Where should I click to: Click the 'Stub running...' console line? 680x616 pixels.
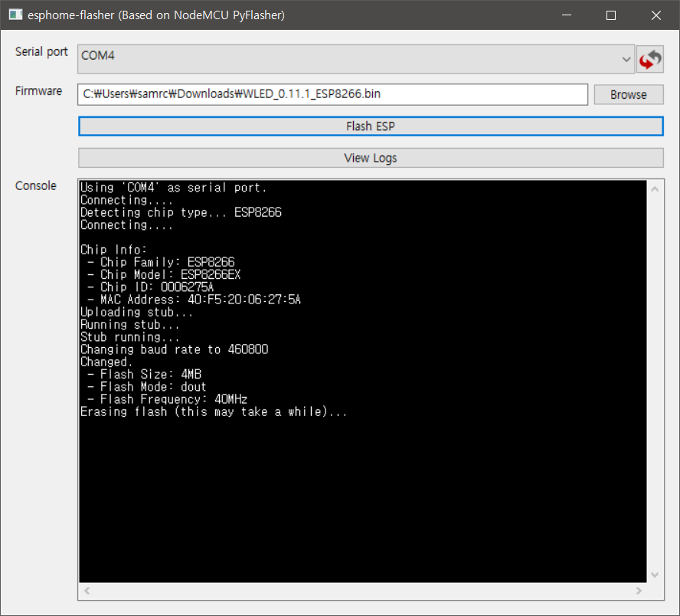[129, 337]
